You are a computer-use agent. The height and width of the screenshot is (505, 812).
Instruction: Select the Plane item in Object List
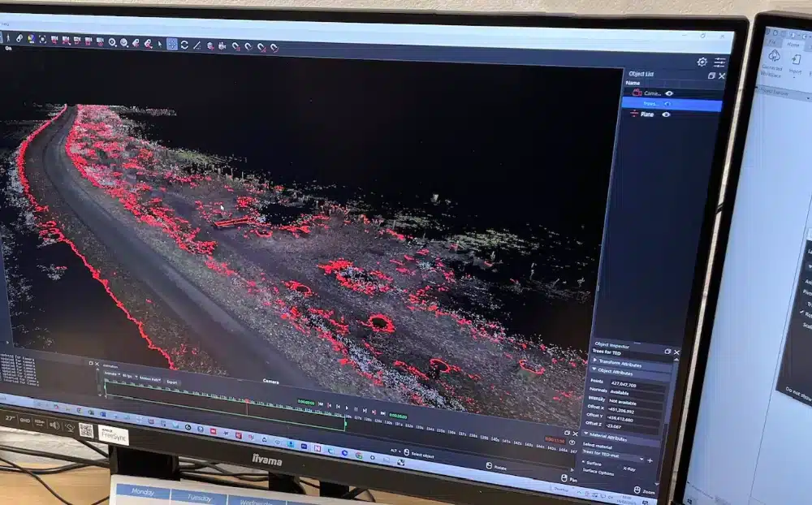[647, 114]
